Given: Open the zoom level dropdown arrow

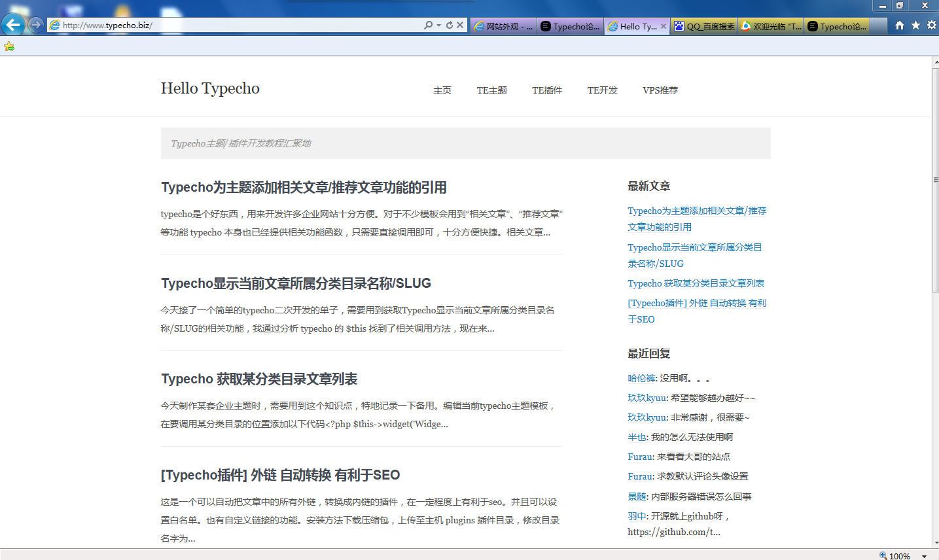Looking at the screenshot, I should (x=925, y=556).
